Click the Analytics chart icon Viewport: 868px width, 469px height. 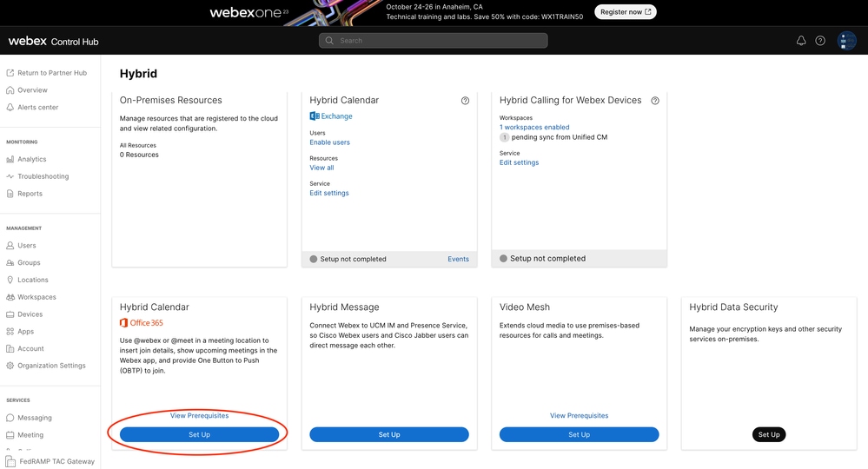click(10, 159)
